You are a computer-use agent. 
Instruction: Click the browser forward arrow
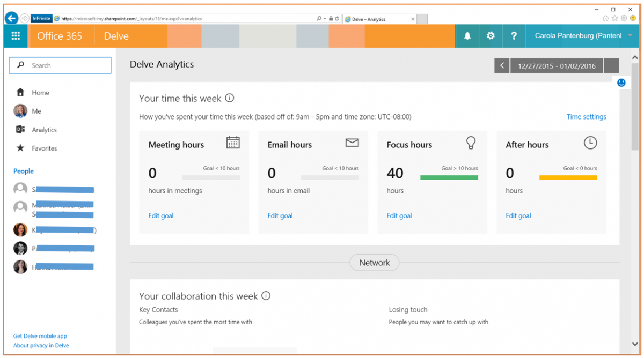tap(25, 18)
